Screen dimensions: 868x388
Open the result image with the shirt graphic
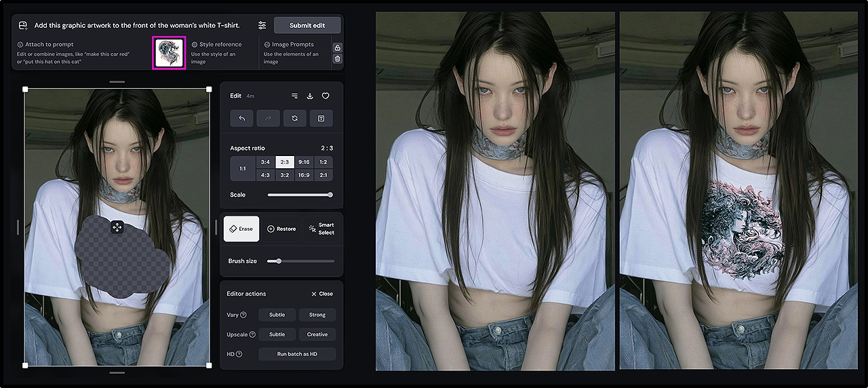click(738, 191)
